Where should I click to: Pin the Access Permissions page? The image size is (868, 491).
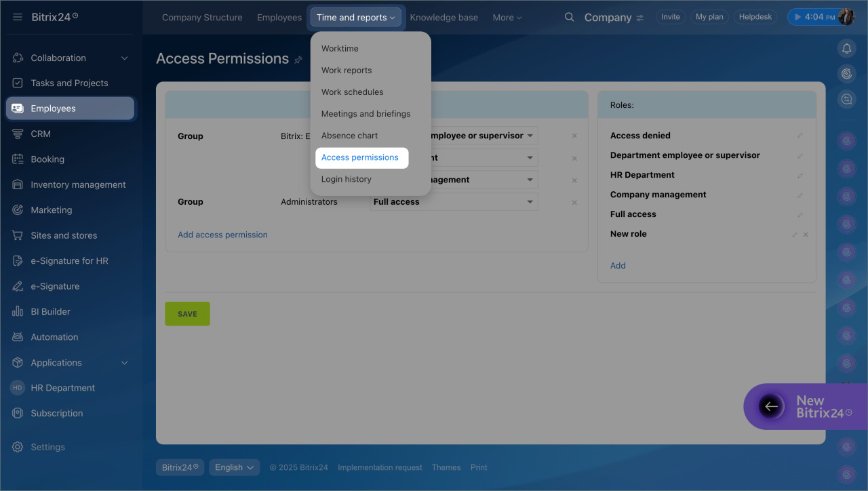[298, 60]
